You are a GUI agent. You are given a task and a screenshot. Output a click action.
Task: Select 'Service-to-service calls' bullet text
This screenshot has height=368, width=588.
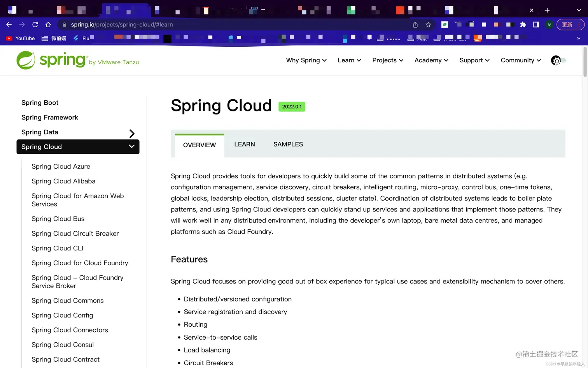point(220,338)
